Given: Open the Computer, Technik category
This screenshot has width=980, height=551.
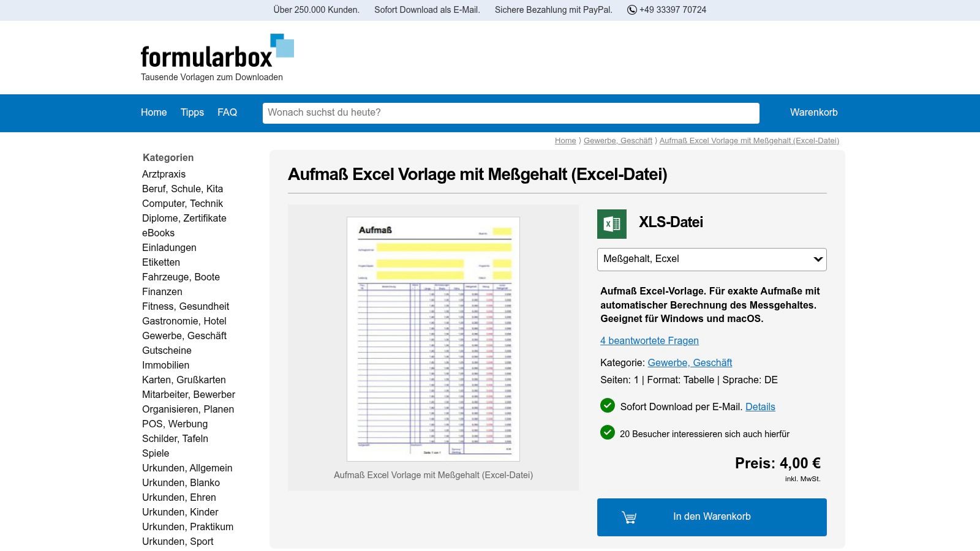Looking at the screenshot, I should point(183,204).
